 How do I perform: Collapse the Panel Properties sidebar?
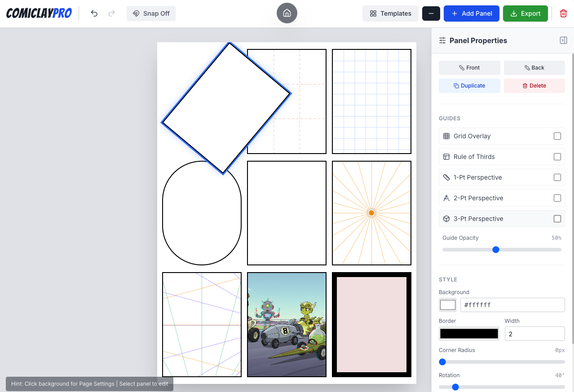pyautogui.click(x=563, y=40)
